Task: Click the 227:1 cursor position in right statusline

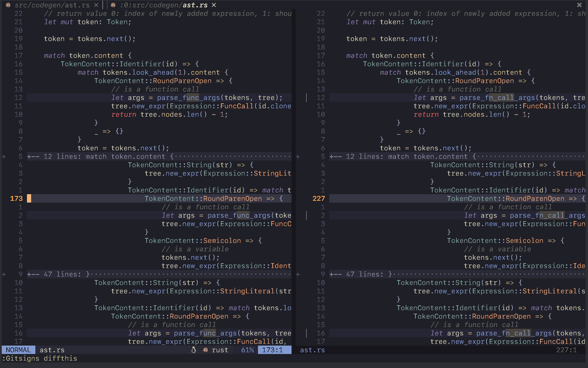Action: (567, 350)
